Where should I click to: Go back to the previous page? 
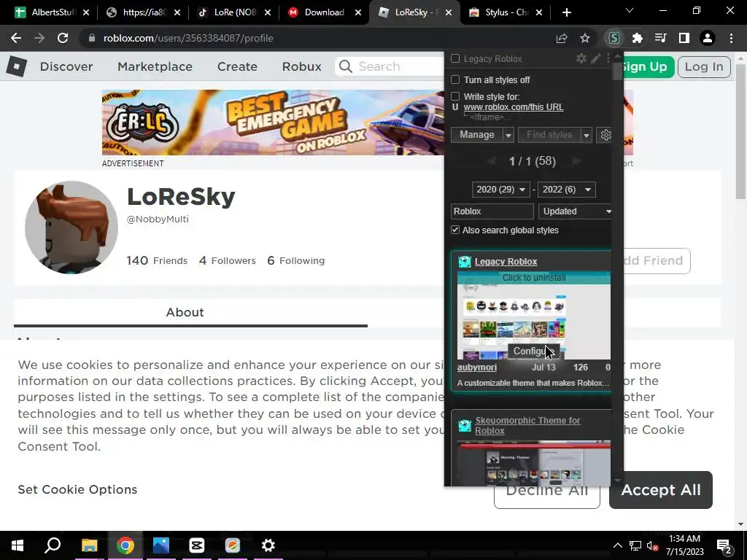pyautogui.click(x=16, y=38)
